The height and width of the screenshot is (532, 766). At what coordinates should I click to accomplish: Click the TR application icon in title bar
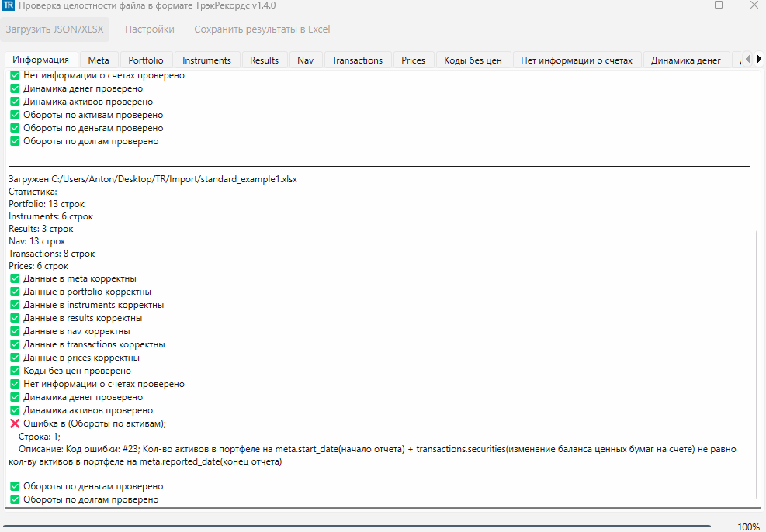[9, 6]
